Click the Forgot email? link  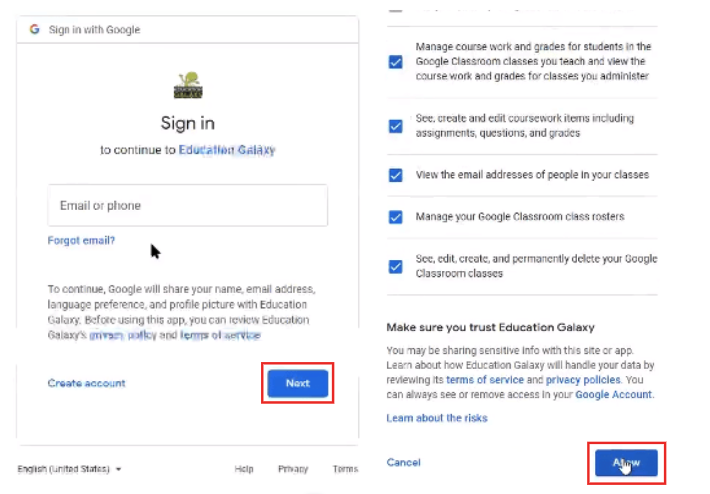(x=81, y=240)
